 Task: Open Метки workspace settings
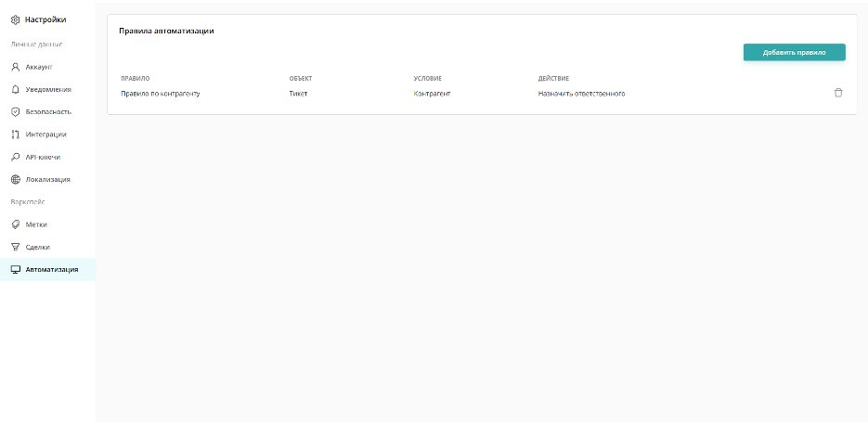[x=47, y=224]
